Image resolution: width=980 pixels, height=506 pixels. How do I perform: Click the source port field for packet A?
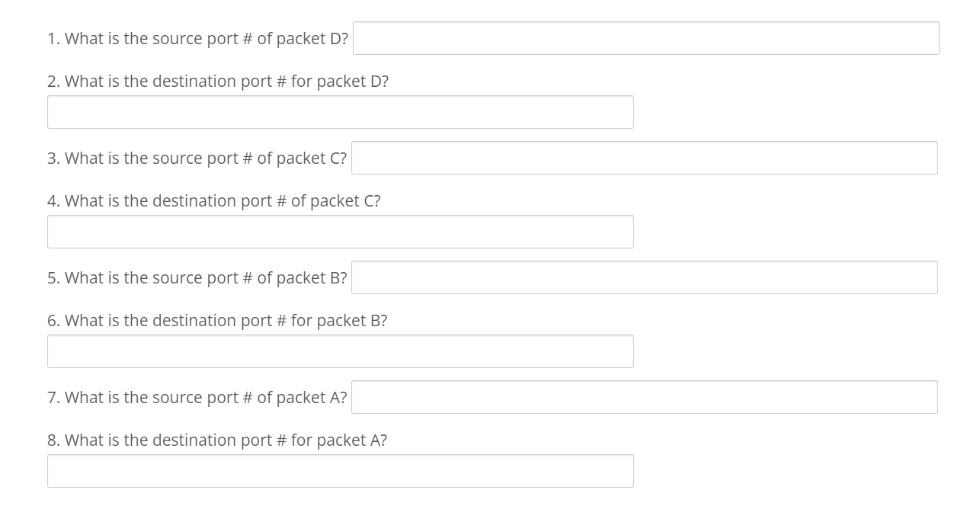pyautogui.click(x=644, y=396)
